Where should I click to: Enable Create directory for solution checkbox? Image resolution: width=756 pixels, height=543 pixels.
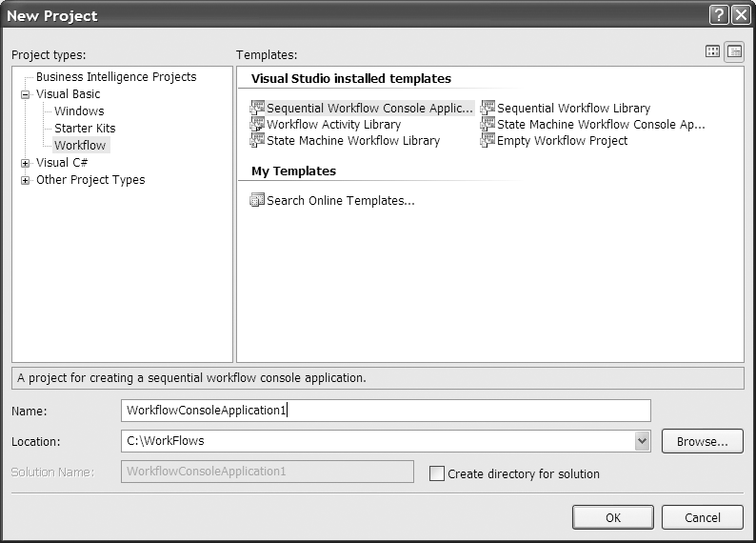437,473
